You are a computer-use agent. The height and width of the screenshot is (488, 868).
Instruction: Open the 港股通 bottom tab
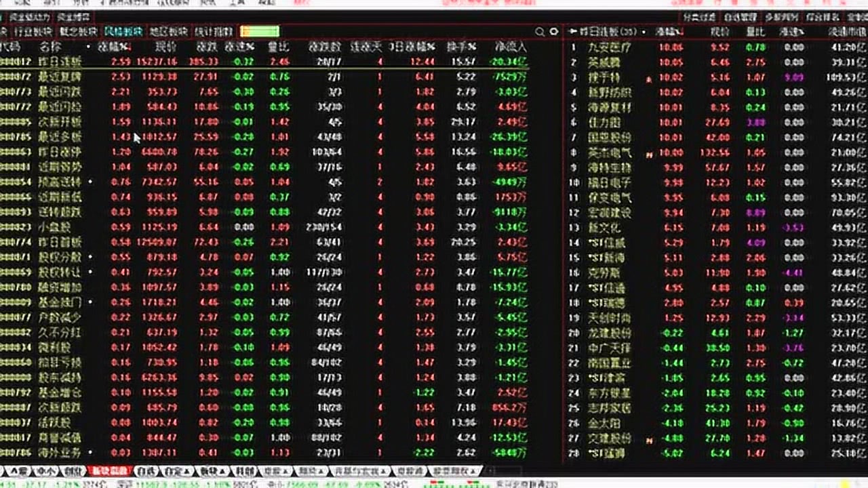(x=410, y=470)
